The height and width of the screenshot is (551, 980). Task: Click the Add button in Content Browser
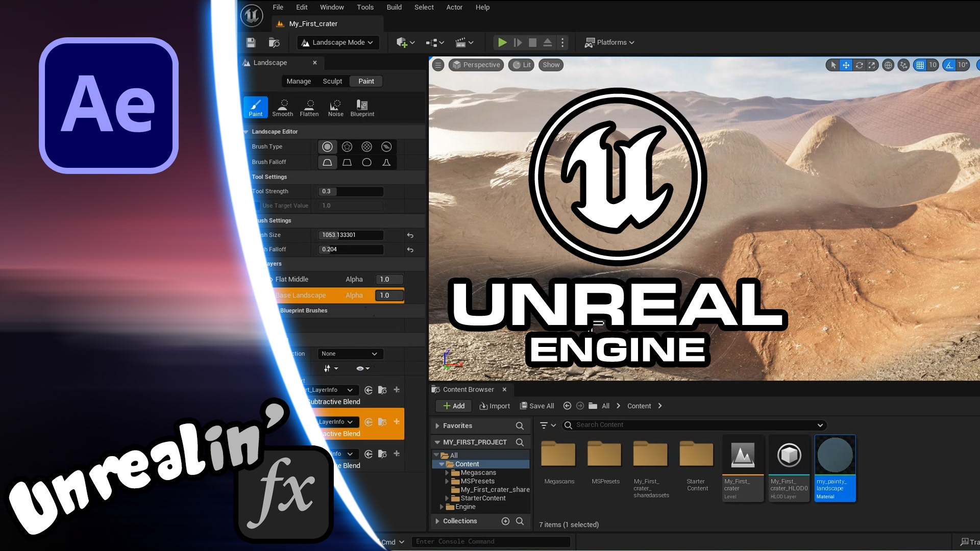(x=454, y=406)
